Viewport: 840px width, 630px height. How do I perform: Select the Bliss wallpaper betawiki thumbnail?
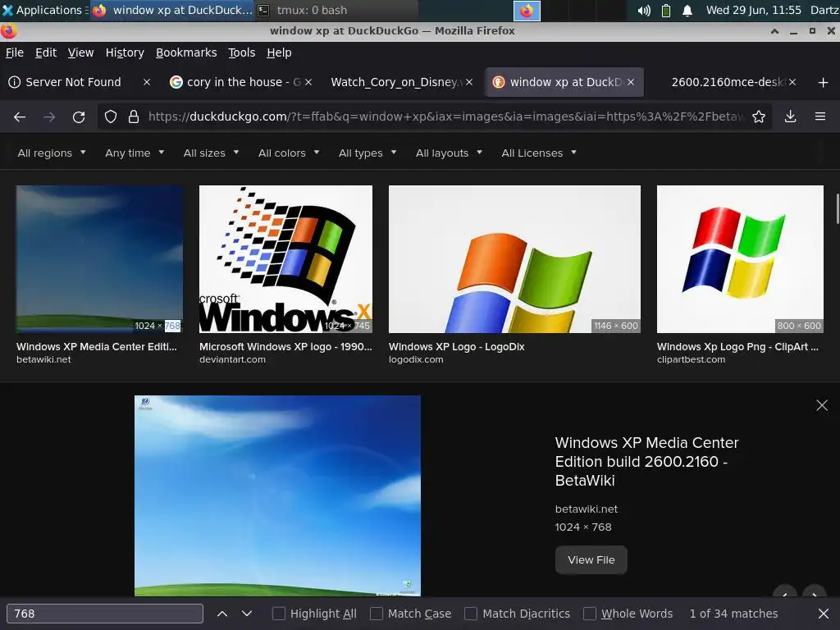click(99, 259)
